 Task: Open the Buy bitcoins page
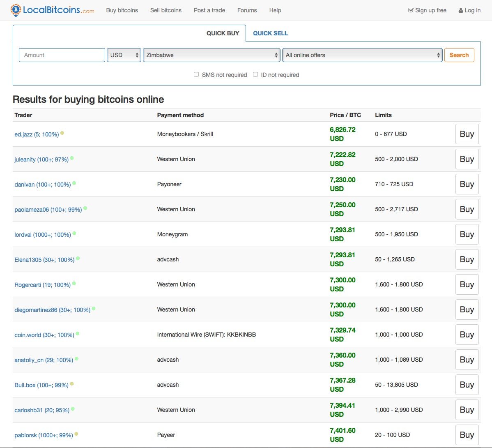click(x=122, y=10)
